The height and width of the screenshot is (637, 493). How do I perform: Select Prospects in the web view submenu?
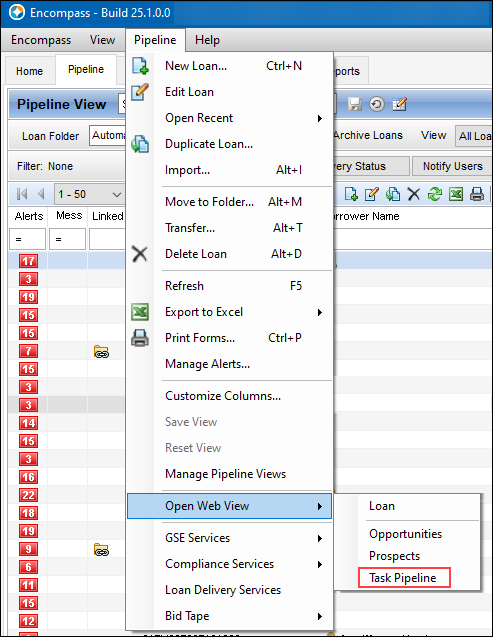click(x=394, y=556)
